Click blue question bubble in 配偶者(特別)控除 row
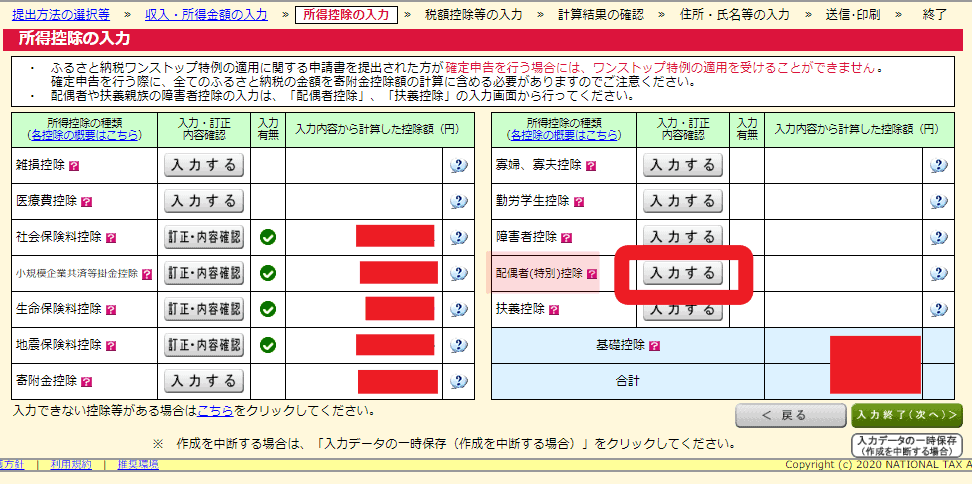This screenshot has width=972, height=484. click(939, 273)
